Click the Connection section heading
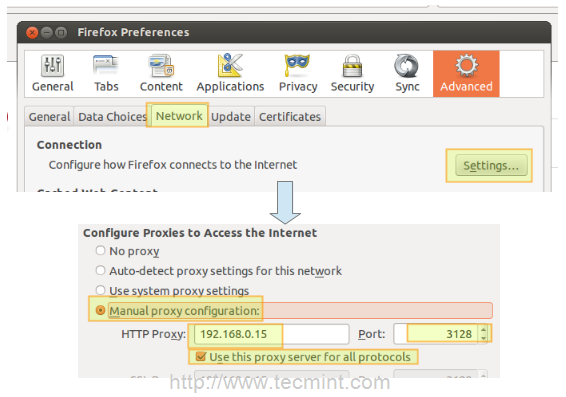The image size is (566, 397). (69, 145)
